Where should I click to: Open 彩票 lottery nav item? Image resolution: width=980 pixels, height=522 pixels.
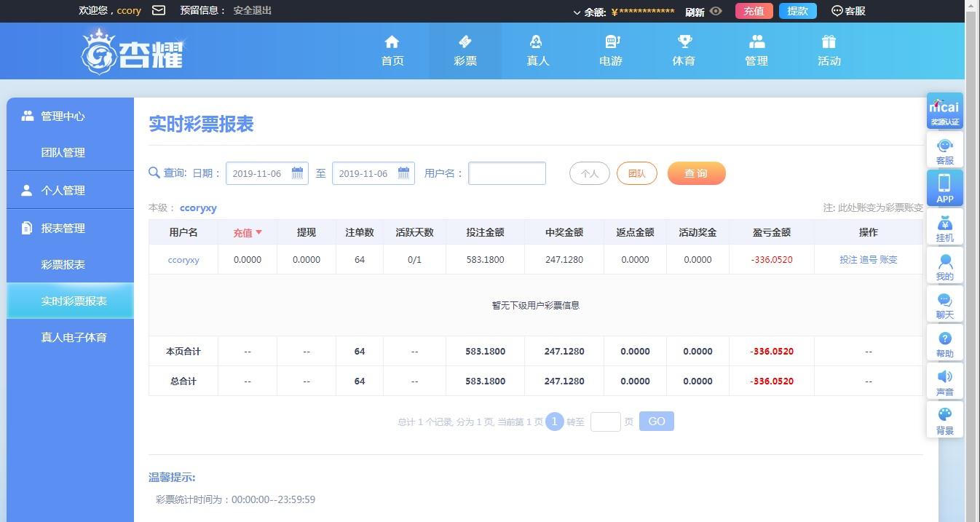tap(465, 51)
